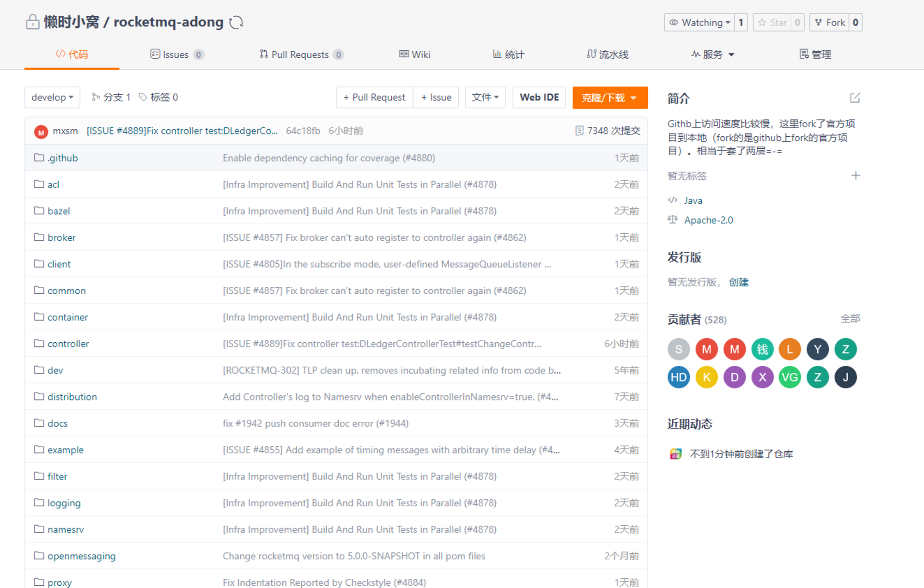Click the folder icon next to docs
The height and width of the screenshot is (588, 924).
click(x=39, y=423)
